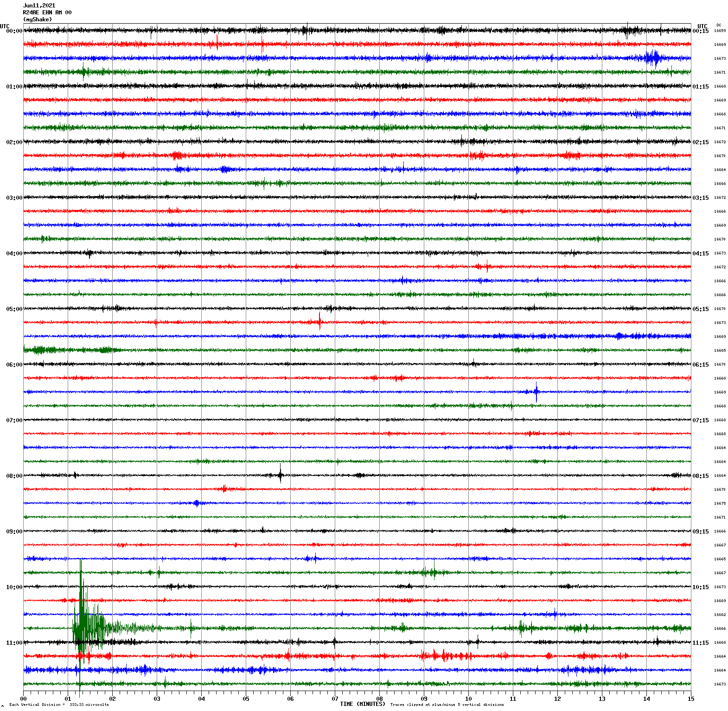Click the date header 'Jun11,2021'
This screenshot has height=711, width=728.
click(x=39, y=6)
